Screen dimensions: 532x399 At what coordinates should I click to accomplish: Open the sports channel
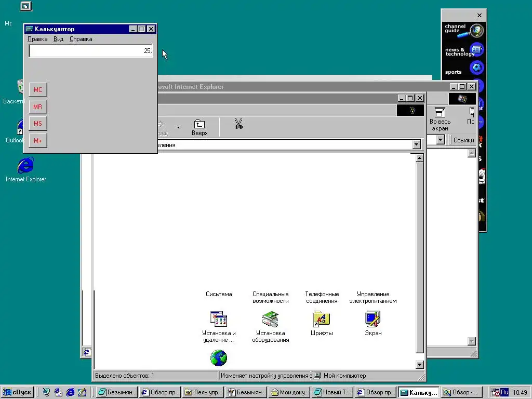click(x=464, y=69)
